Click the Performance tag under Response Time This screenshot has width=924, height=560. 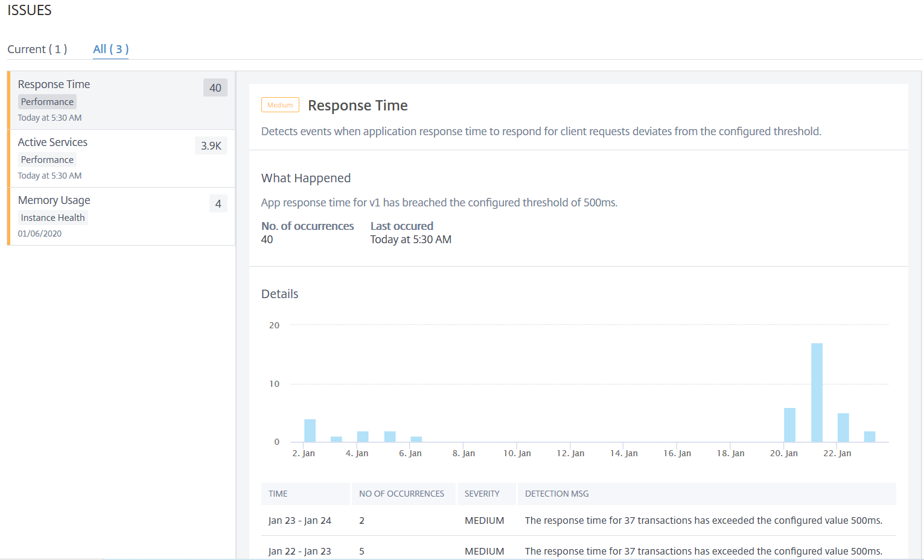[x=47, y=101]
